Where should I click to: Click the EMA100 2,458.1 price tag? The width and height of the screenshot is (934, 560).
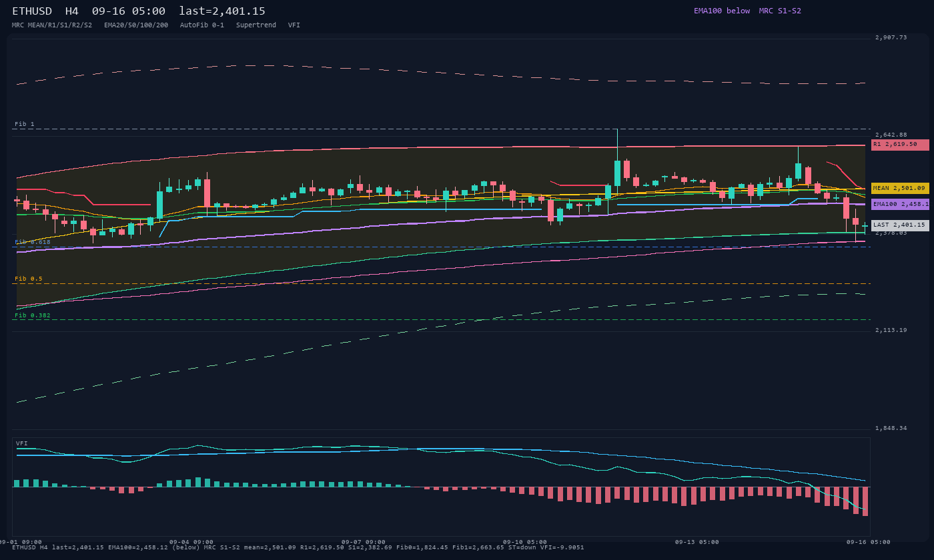pos(900,205)
